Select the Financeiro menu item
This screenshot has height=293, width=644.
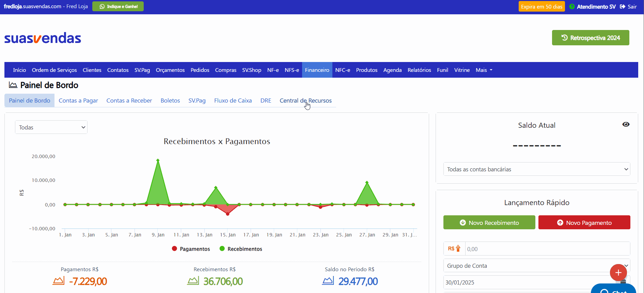pyautogui.click(x=317, y=70)
